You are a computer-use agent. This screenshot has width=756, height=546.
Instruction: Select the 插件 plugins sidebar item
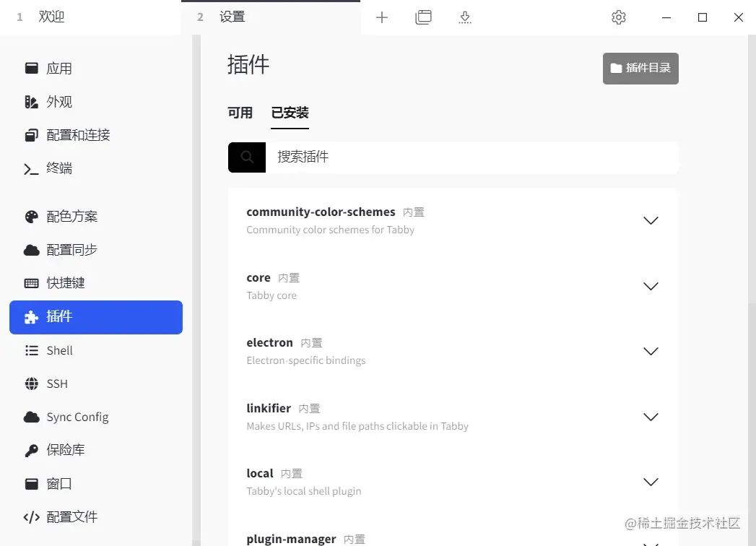[95, 317]
